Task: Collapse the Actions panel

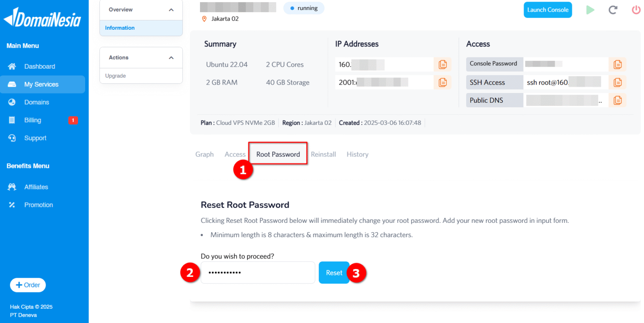Action: coord(171,57)
